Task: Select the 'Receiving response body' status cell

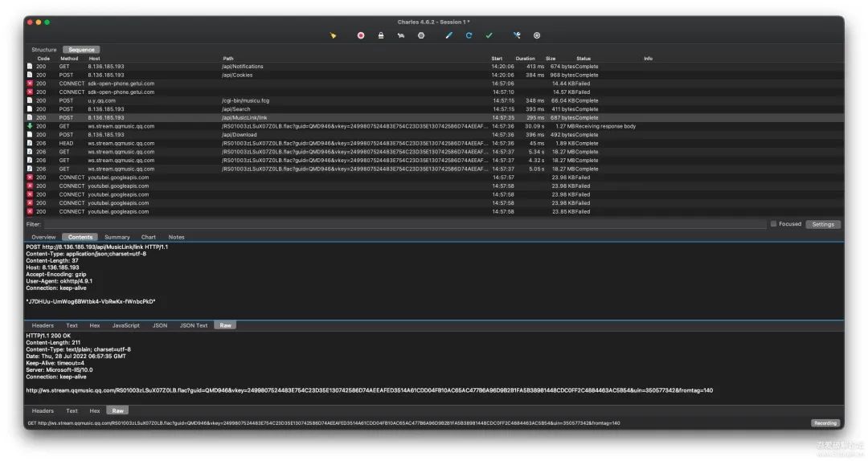Action: point(606,126)
